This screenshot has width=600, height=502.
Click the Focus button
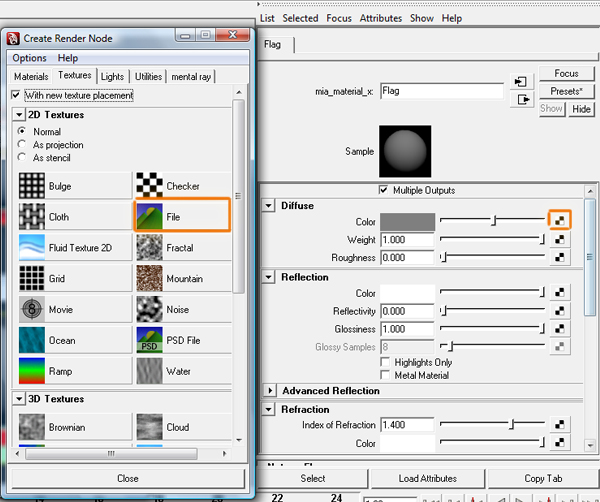click(x=566, y=73)
